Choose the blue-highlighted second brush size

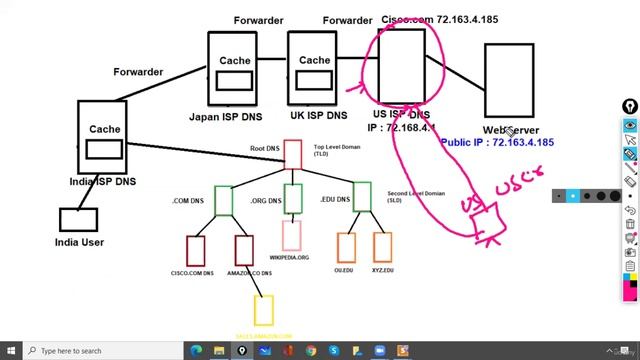(573, 196)
